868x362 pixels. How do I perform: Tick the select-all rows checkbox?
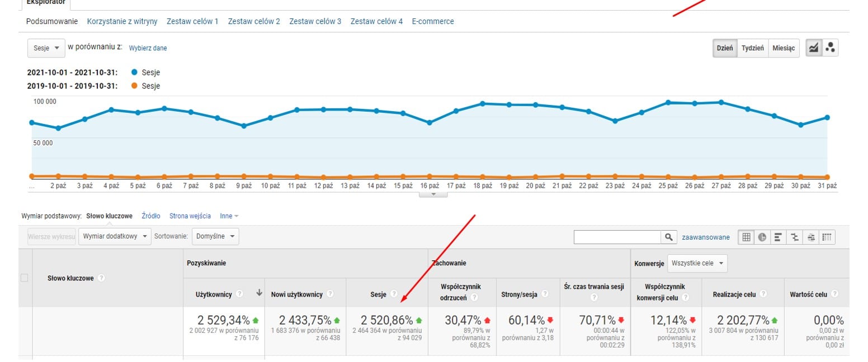click(24, 278)
